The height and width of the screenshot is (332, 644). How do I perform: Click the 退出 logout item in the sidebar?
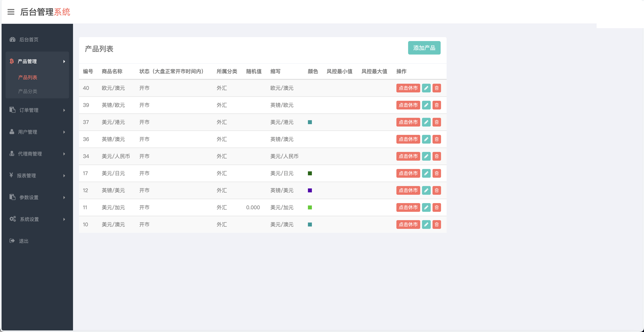tap(23, 241)
